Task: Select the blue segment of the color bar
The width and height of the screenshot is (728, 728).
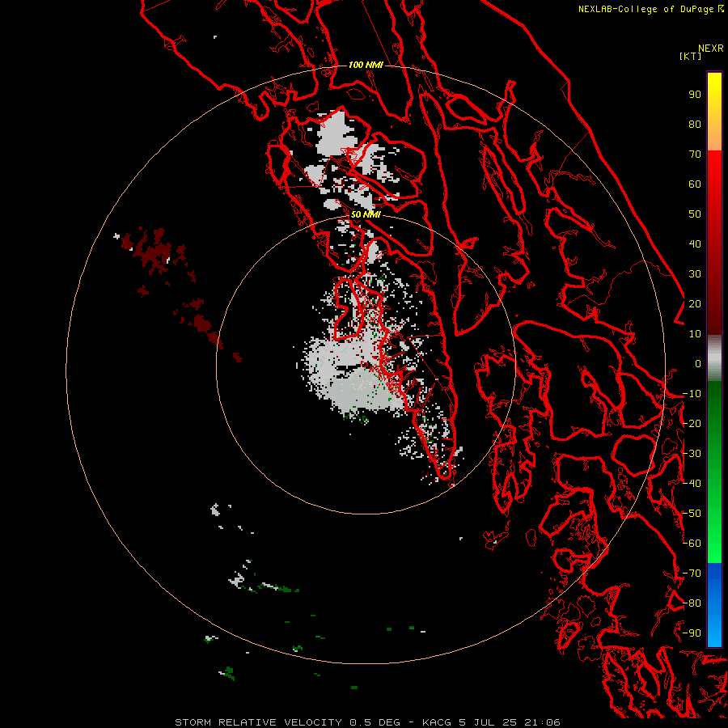Action: pos(714,604)
